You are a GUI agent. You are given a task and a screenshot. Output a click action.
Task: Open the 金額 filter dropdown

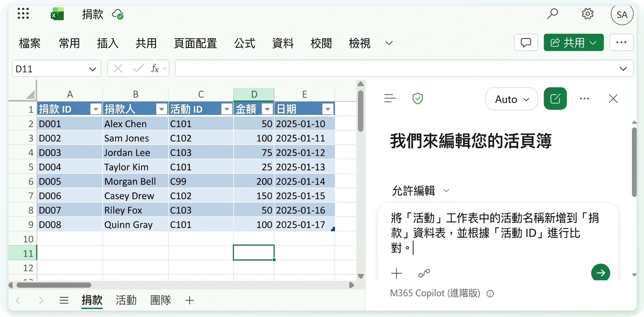click(267, 109)
